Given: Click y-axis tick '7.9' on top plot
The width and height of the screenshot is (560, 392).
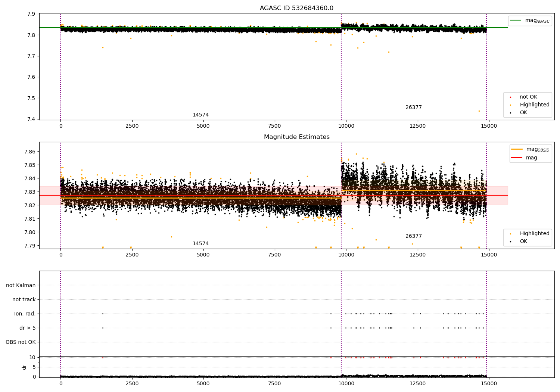Looking at the screenshot, I should (x=31, y=14).
